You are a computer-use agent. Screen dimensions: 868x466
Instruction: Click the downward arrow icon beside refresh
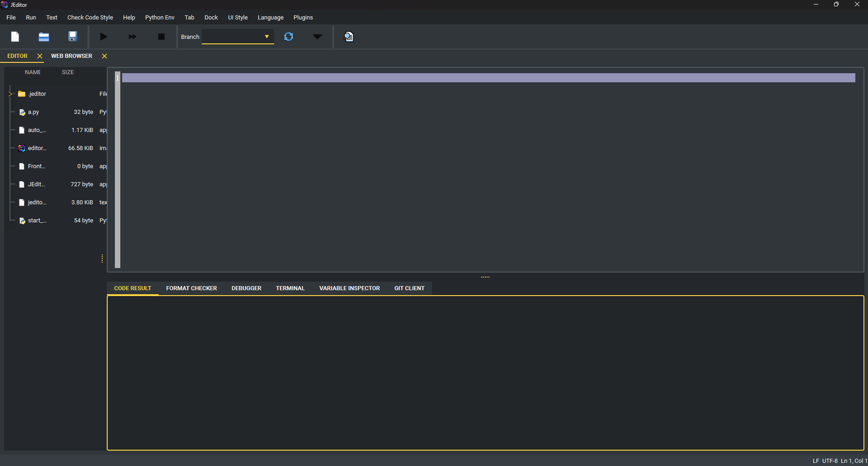[318, 37]
